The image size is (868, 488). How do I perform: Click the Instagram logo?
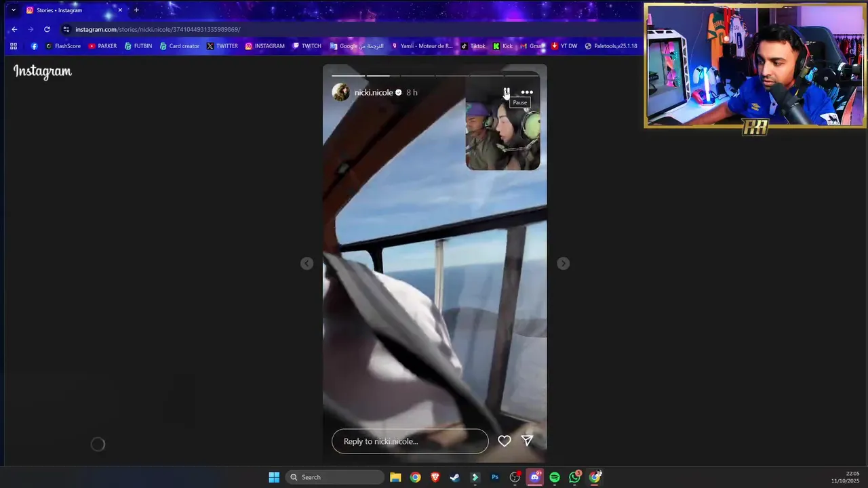42,71
